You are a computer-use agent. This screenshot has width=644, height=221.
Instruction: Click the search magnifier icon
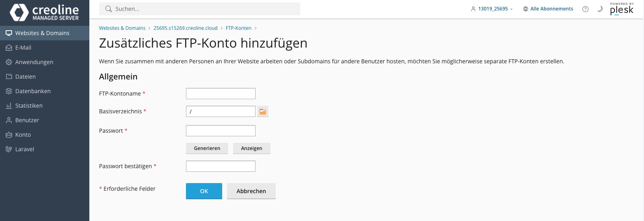click(109, 9)
